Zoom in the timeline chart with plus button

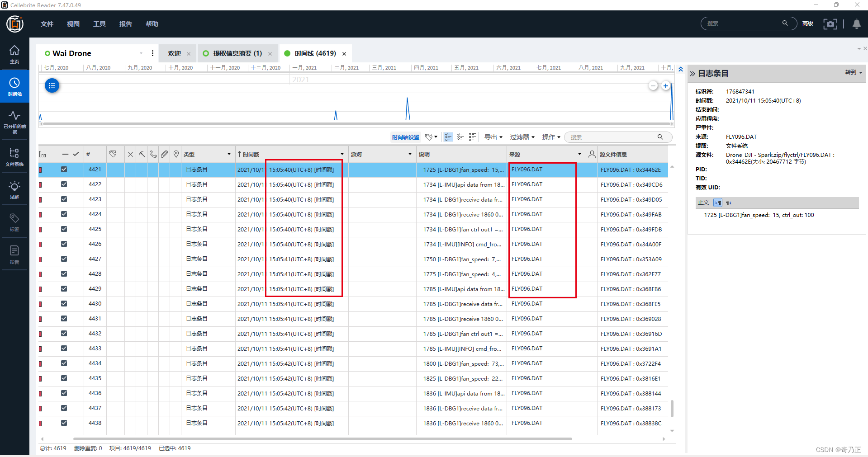[666, 85]
